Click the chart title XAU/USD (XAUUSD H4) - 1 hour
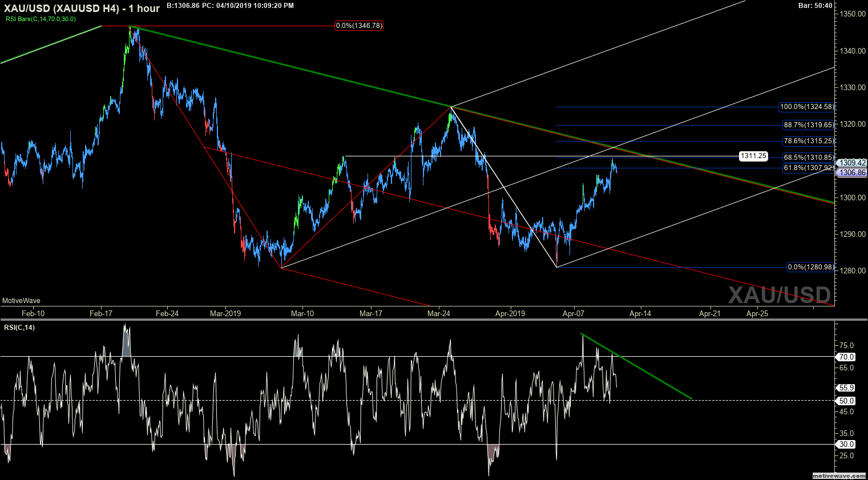The height and width of the screenshot is (480, 868). 82,8
